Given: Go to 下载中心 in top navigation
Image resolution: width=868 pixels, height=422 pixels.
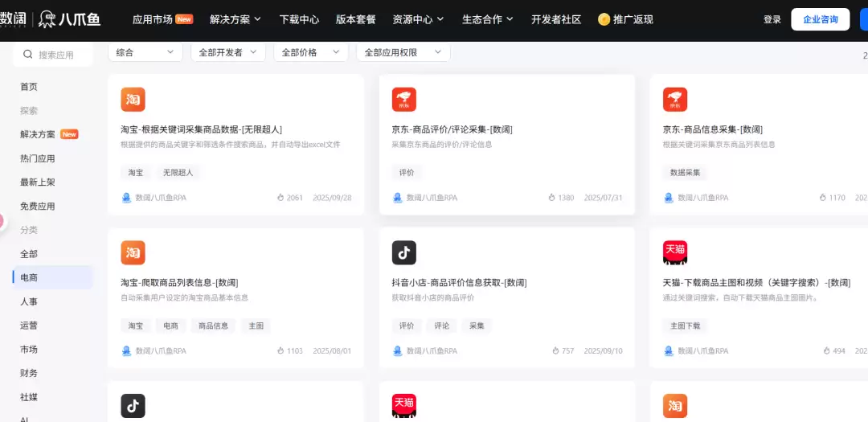Looking at the screenshot, I should tap(300, 19).
